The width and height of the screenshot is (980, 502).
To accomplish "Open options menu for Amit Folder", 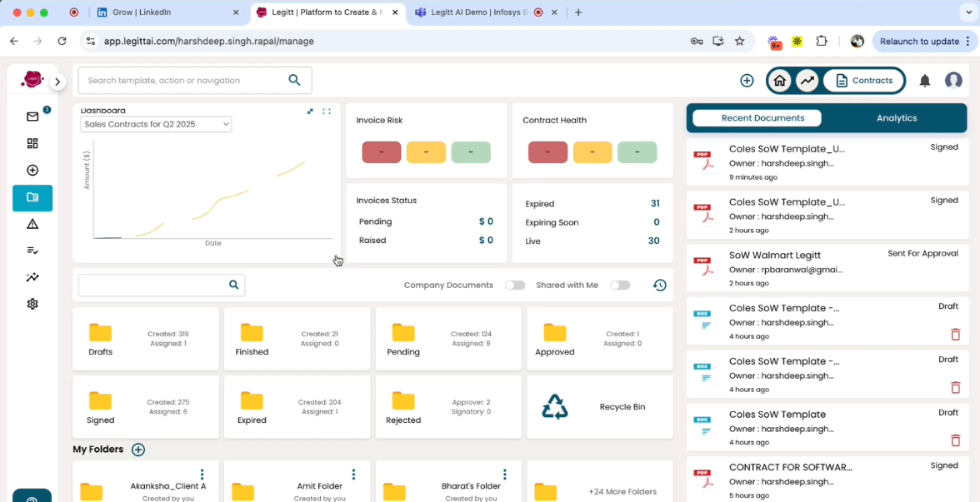I will coord(353,475).
